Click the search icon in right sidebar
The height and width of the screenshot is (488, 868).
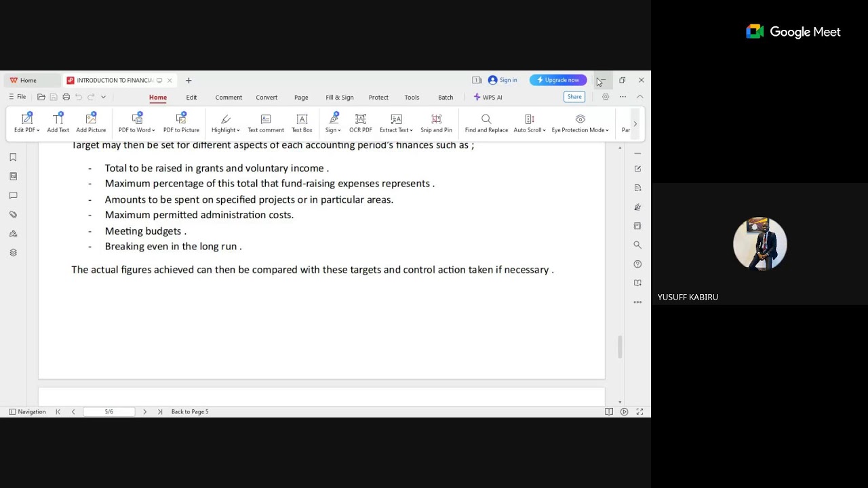click(x=637, y=245)
